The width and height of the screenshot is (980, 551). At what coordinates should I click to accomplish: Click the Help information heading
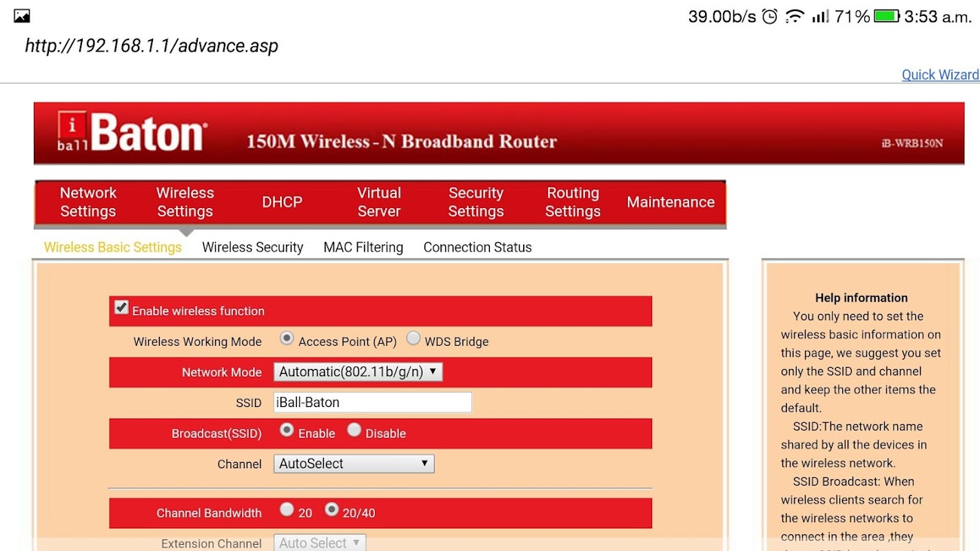click(861, 298)
